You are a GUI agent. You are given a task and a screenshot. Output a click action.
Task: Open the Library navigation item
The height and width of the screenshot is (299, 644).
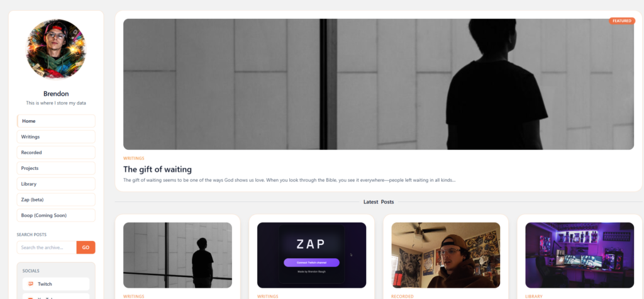tap(56, 184)
